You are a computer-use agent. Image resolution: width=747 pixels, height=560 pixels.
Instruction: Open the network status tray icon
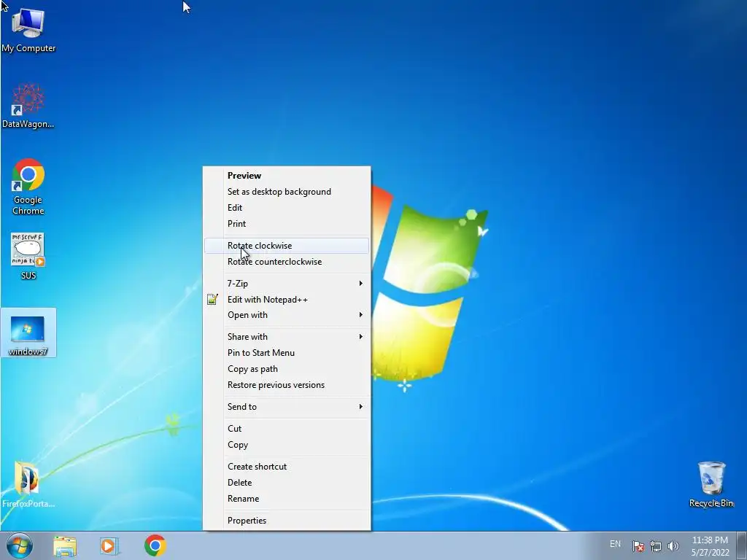(x=656, y=546)
